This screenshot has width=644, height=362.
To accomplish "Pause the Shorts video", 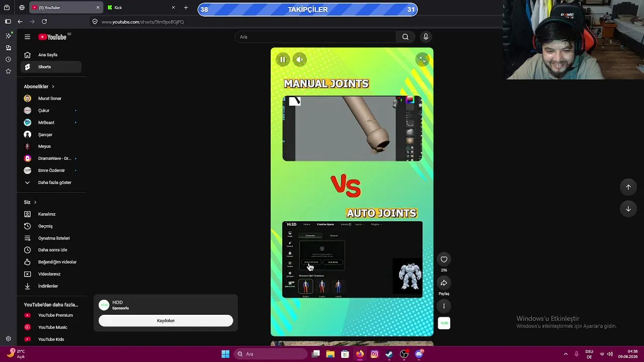I will [x=283, y=60].
